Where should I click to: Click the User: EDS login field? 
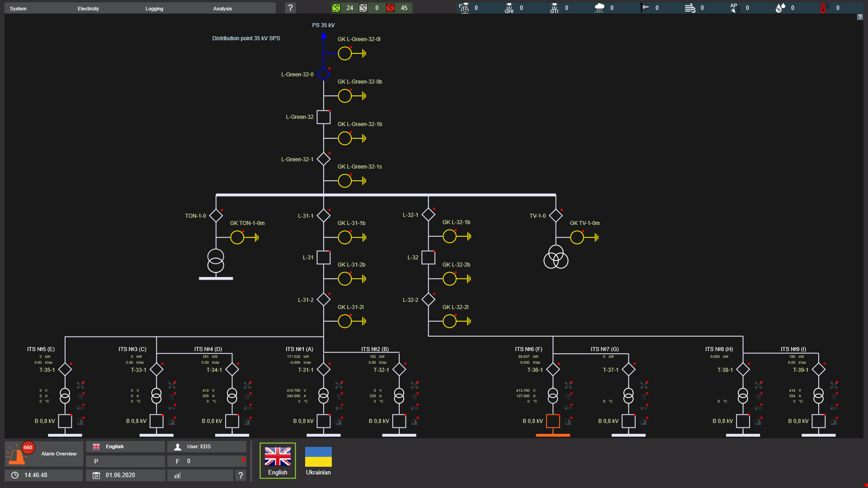[x=207, y=446]
